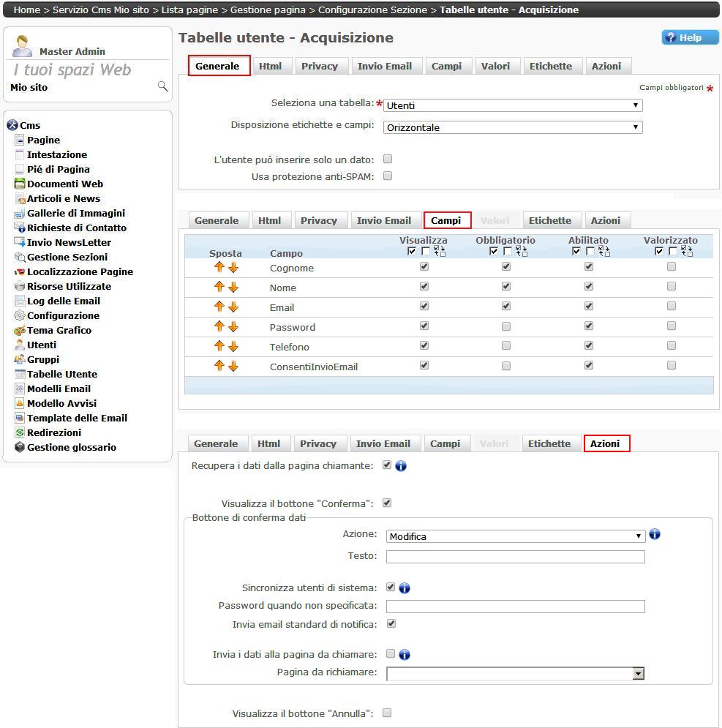Click info icon next to Azione dropdown
This screenshot has height=728, width=722.
(x=655, y=534)
